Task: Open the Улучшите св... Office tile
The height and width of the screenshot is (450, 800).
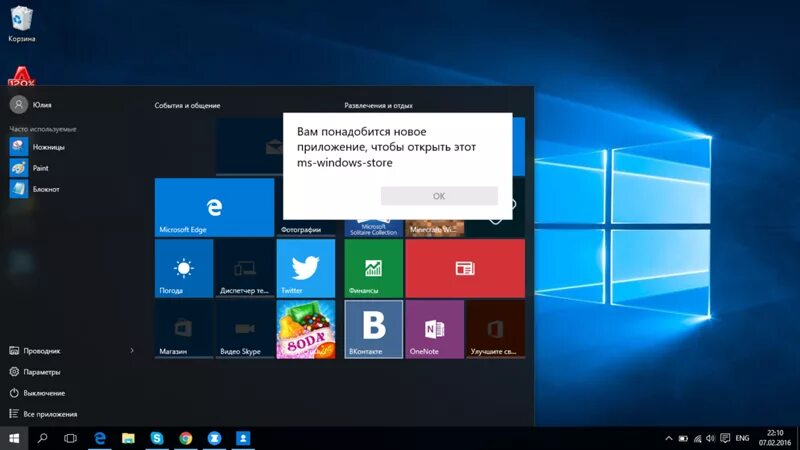Action: pos(495,329)
